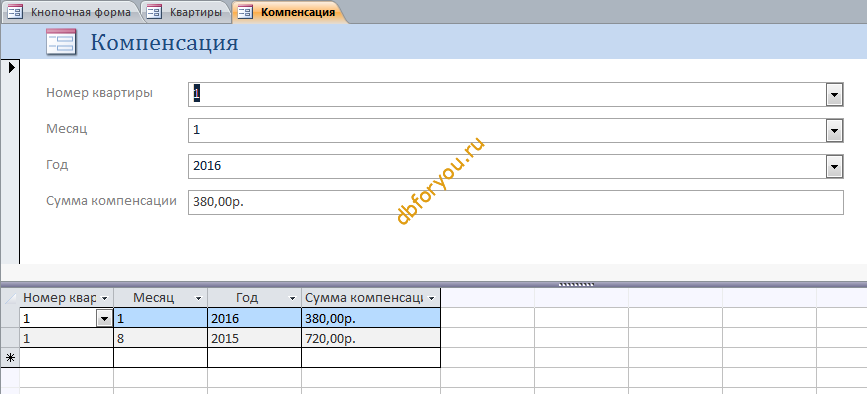
Task: Click the Сумма компенсации label in the form
Action: coord(111,201)
